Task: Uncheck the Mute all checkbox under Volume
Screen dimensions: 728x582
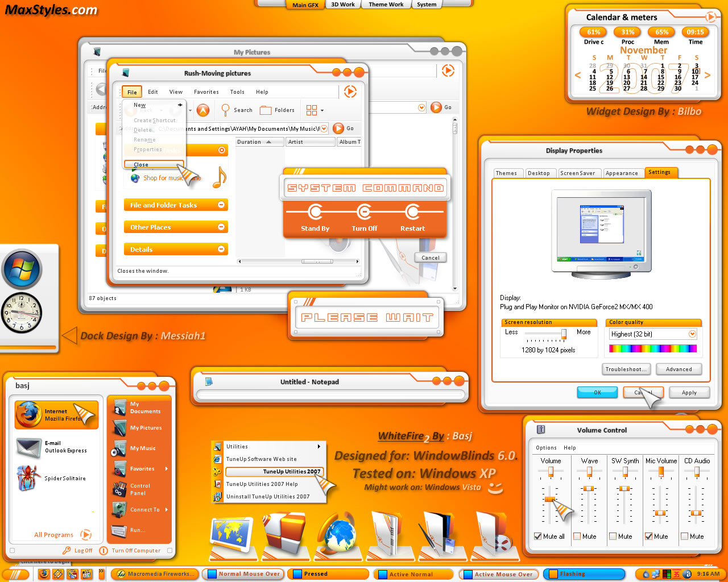Action: click(538, 536)
